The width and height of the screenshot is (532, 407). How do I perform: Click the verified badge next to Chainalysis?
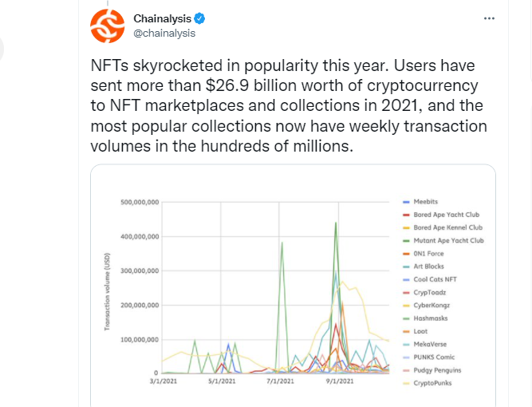click(x=199, y=18)
